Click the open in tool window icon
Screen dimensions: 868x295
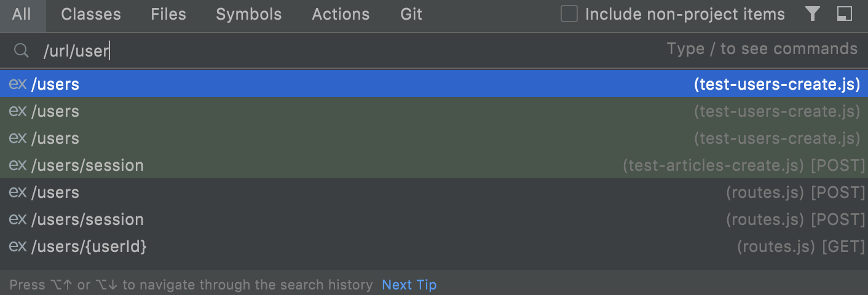[x=845, y=14]
